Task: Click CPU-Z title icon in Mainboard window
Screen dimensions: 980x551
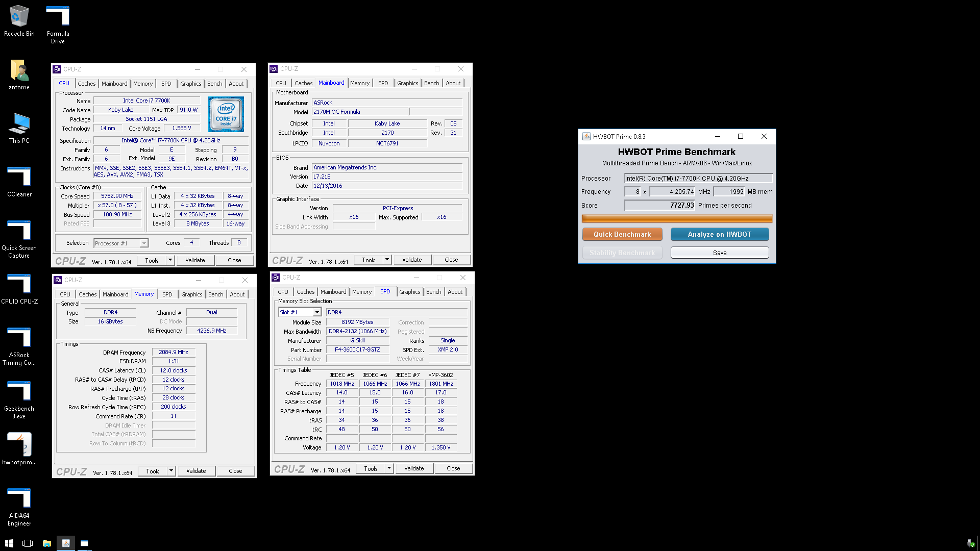Action: tap(274, 69)
